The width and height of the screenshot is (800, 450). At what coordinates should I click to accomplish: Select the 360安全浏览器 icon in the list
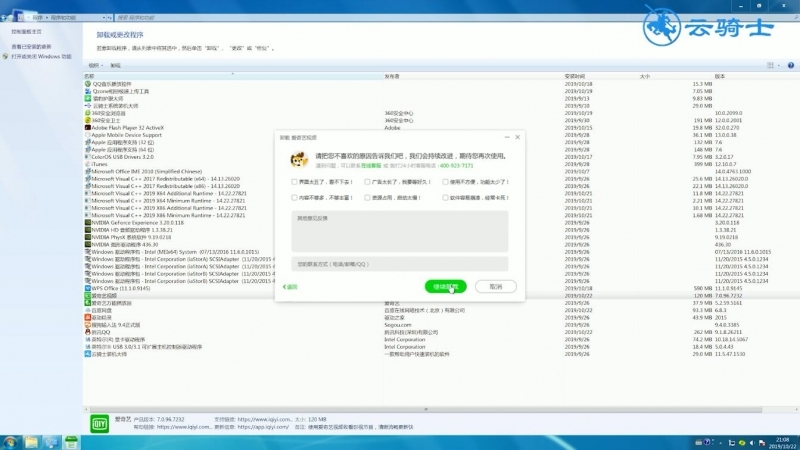click(88, 113)
